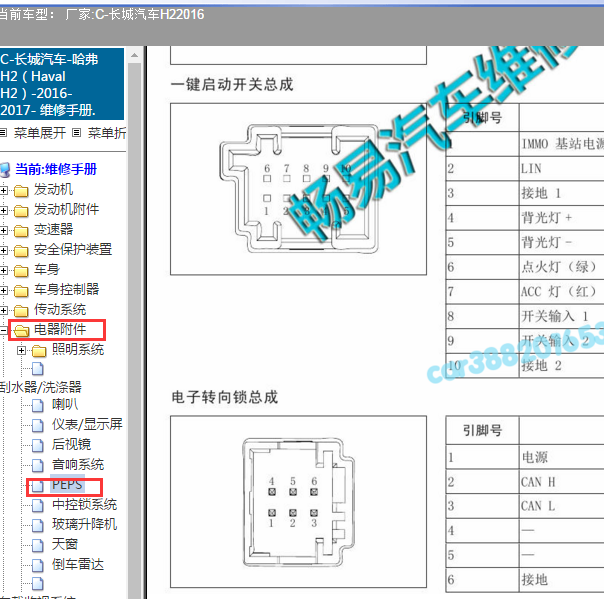Click the 仪表/显示屏 document icon
Viewport: 604px width, 599px height.
coord(37,425)
